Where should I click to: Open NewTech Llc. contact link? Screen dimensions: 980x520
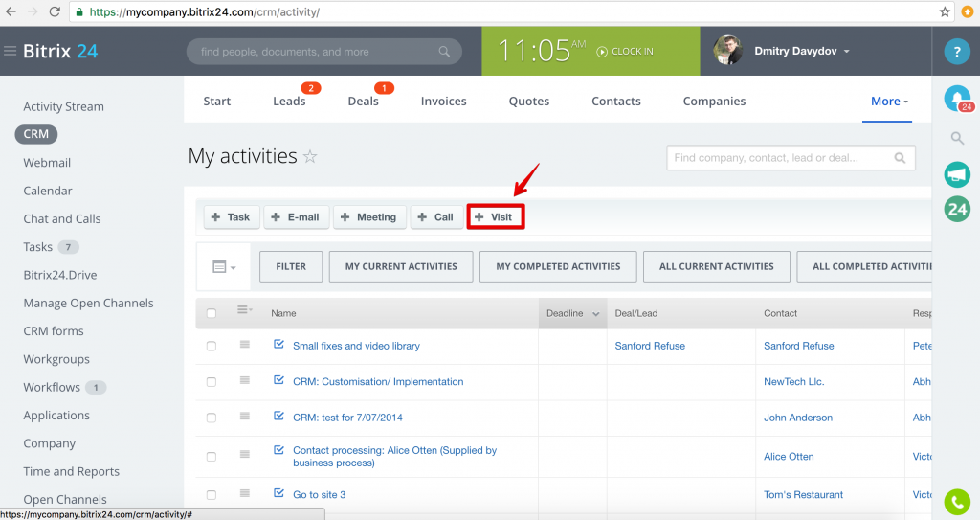coord(793,382)
